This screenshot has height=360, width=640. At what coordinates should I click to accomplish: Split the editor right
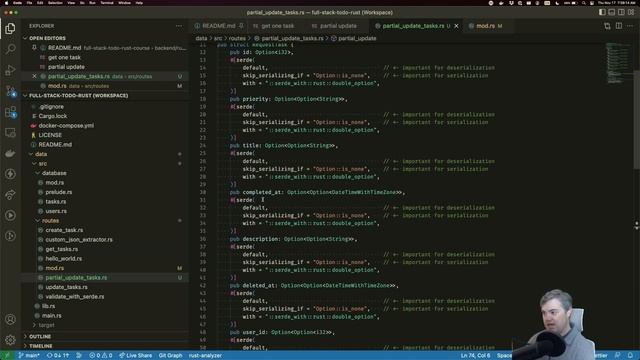[619, 26]
